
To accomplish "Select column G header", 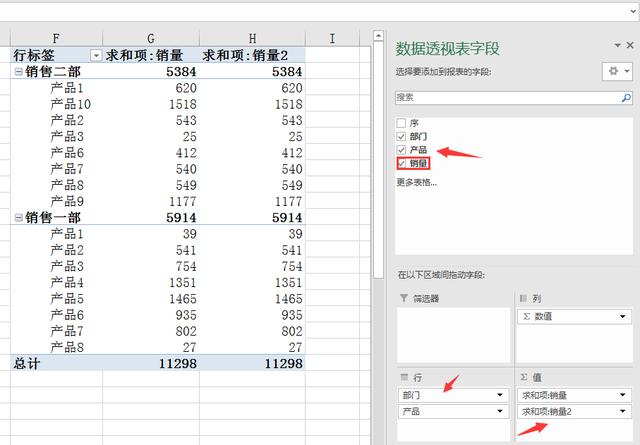I will coord(151,38).
